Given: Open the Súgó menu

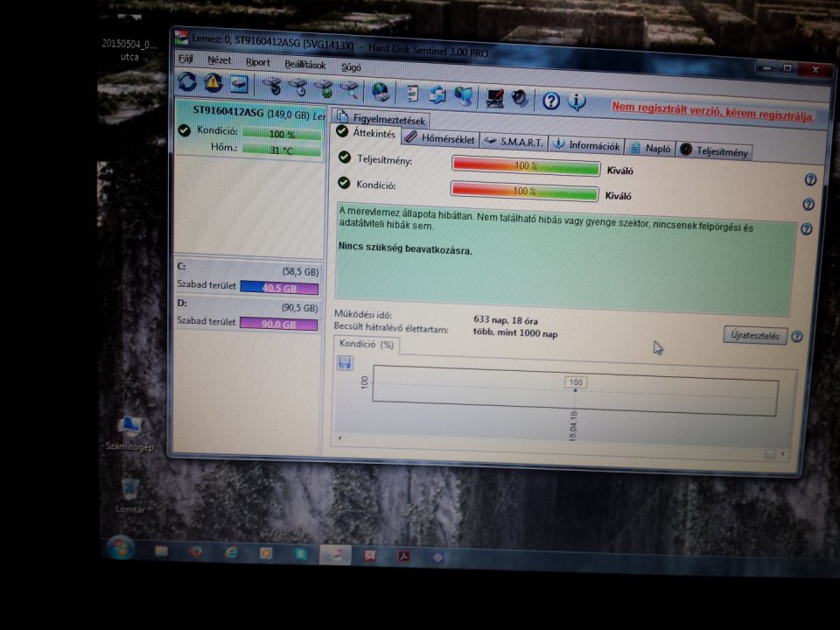Looking at the screenshot, I should click(x=351, y=67).
